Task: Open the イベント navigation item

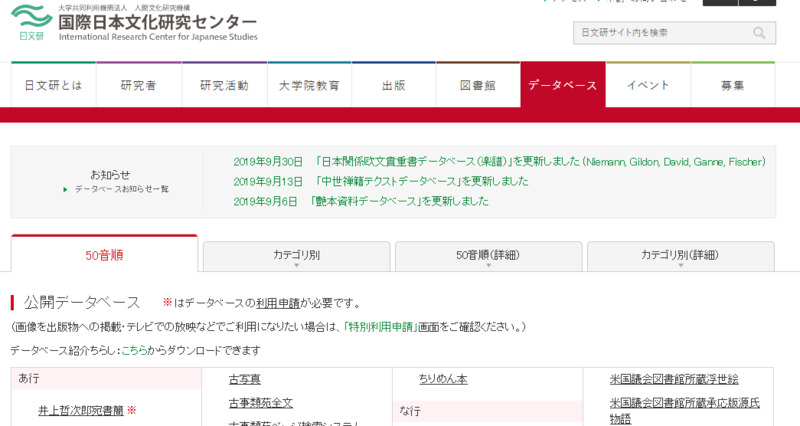Action: [x=648, y=86]
